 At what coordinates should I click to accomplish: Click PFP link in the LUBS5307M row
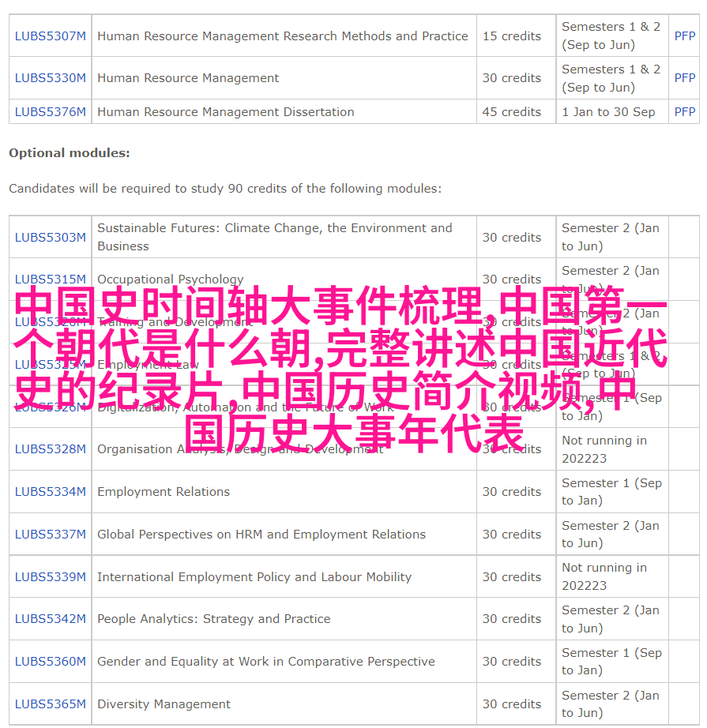684,36
